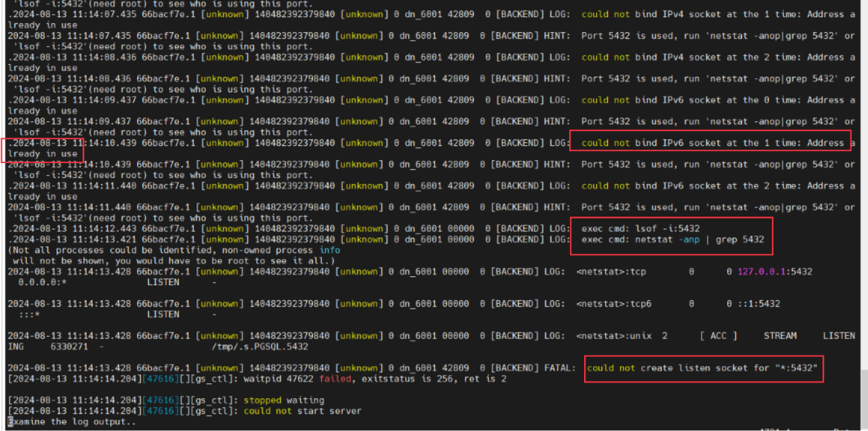
Task: Click the "FATAL:" label in the log
Action: click(560, 368)
